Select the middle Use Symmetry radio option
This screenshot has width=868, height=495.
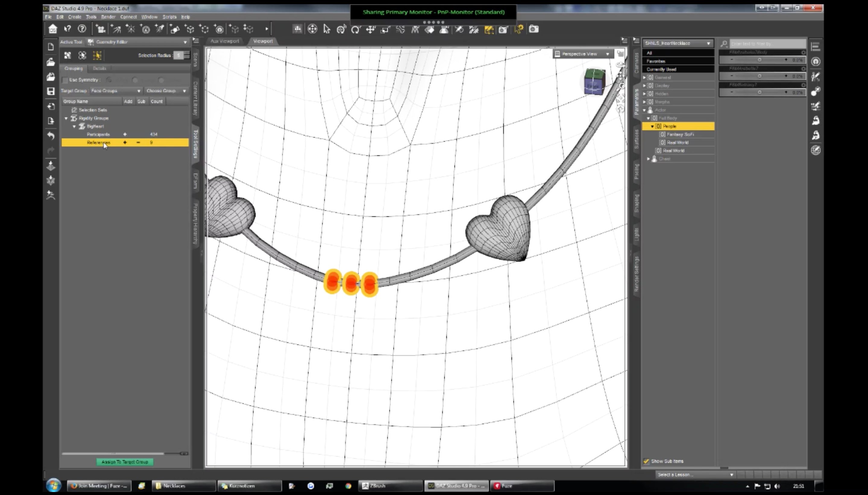pyautogui.click(x=135, y=80)
